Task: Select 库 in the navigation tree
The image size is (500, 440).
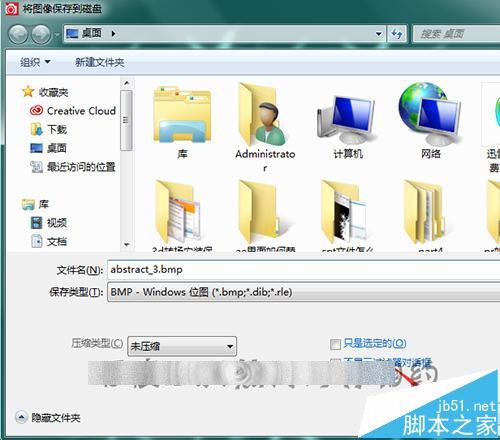Action: [x=44, y=204]
